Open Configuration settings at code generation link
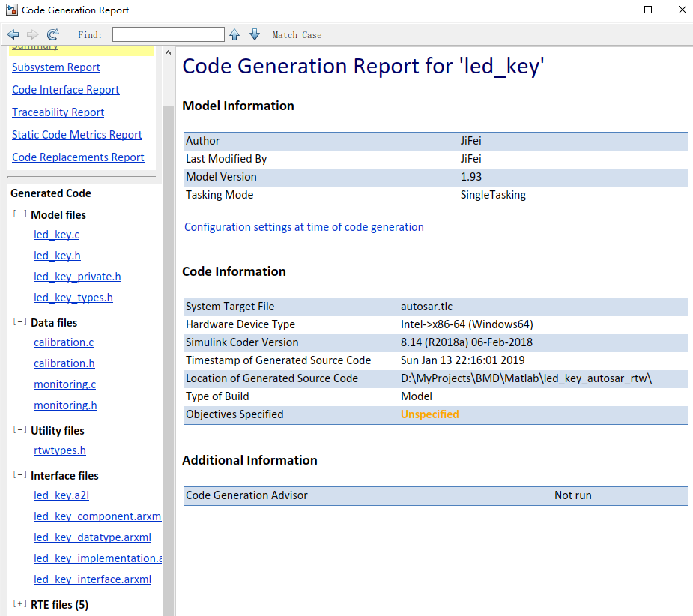 pos(303,227)
